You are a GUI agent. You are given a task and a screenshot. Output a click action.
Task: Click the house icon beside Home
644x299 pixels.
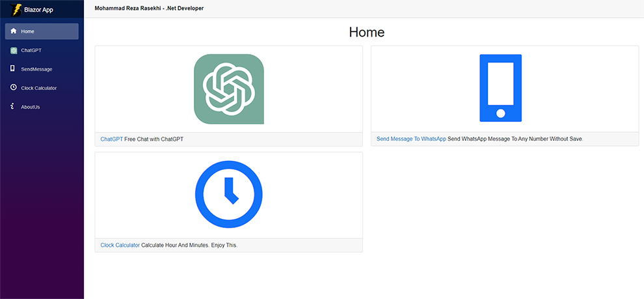(13, 31)
